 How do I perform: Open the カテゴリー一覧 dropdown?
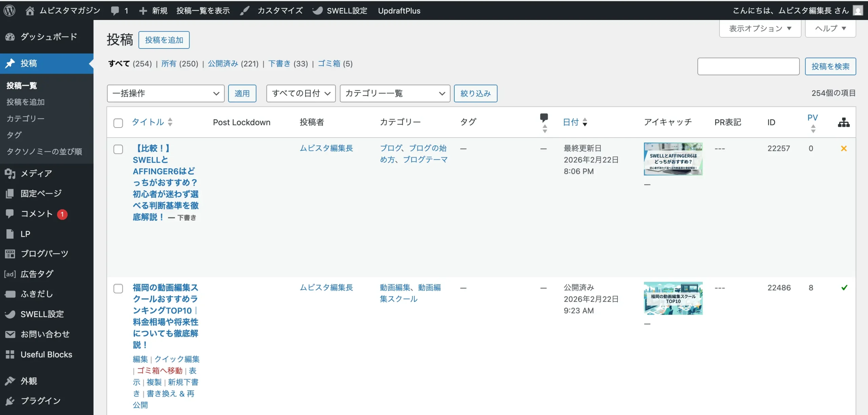click(395, 93)
